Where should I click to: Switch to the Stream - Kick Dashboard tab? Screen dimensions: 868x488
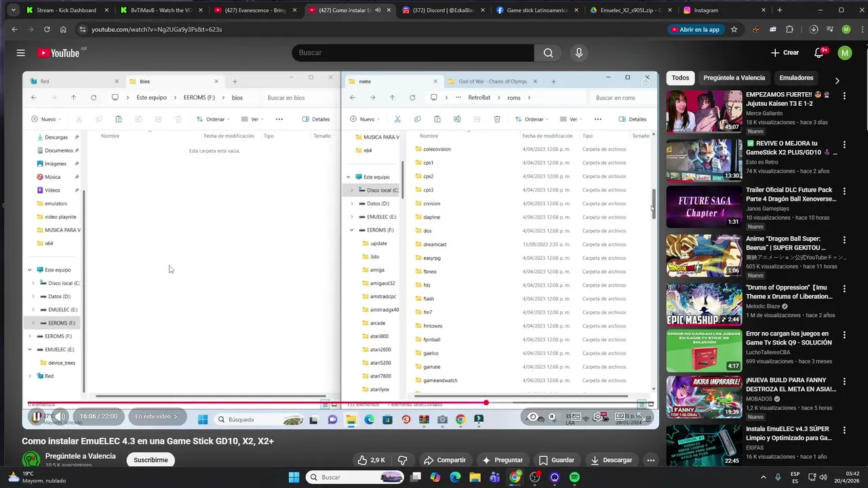click(66, 10)
